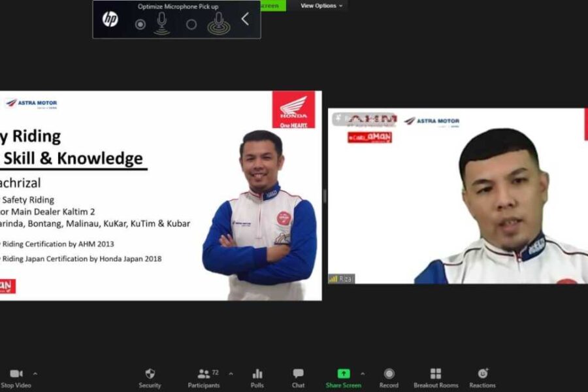588x392 pixels.
Task: Click the divider between slide and video
Action: [x=325, y=196]
